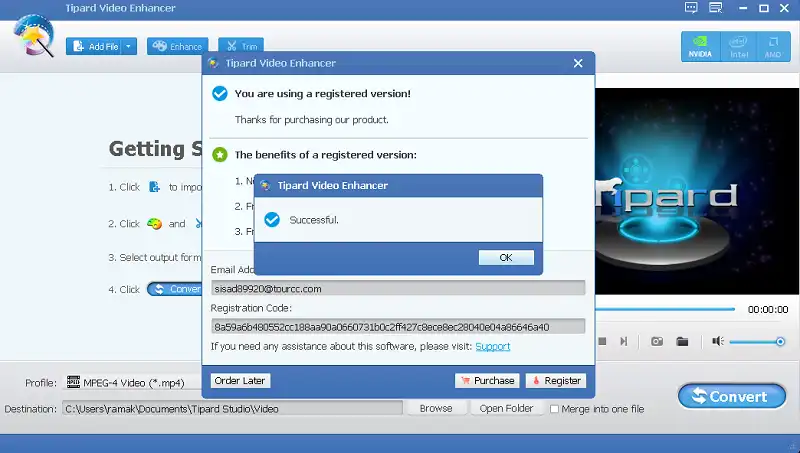Open the Support link
800x453 pixels.
click(x=492, y=346)
